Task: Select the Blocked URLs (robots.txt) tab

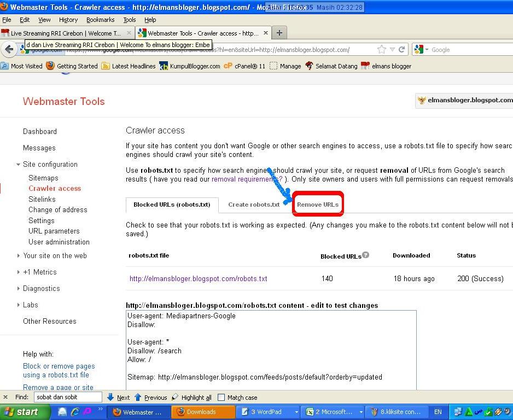Action: point(172,205)
